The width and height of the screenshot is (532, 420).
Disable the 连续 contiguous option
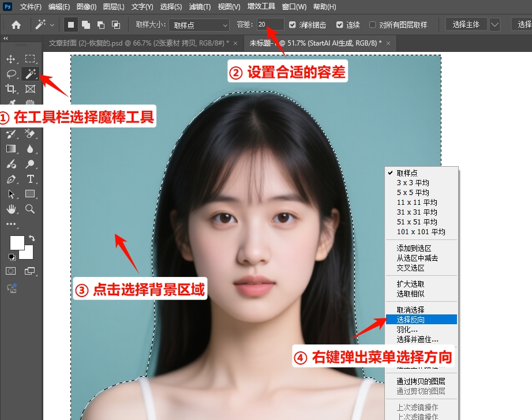point(339,25)
